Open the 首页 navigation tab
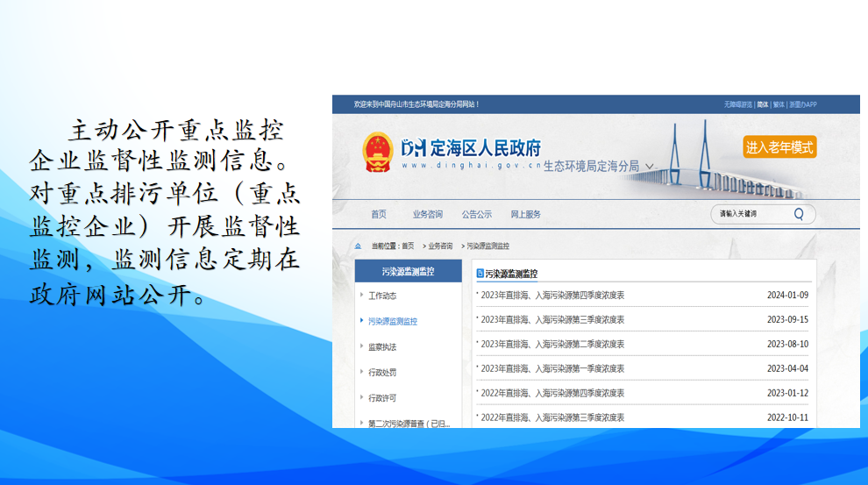The height and width of the screenshot is (485, 868). [378, 215]
